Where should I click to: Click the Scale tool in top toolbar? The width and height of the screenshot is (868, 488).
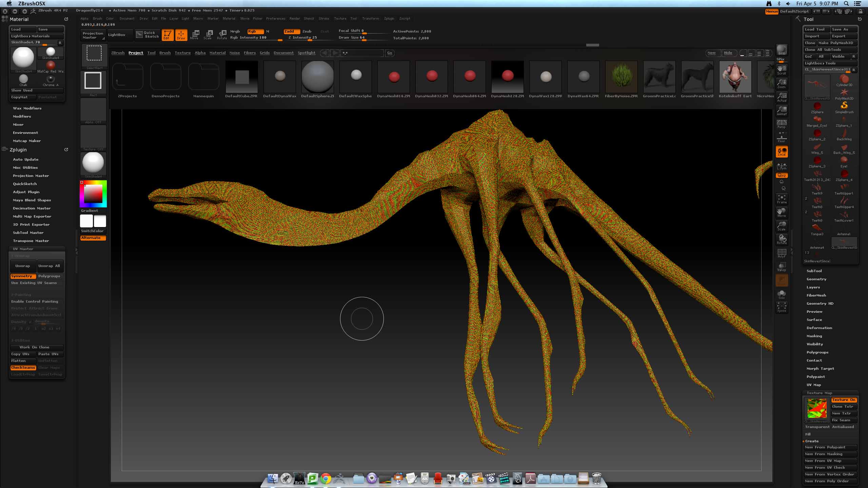(x=208, y=34)
